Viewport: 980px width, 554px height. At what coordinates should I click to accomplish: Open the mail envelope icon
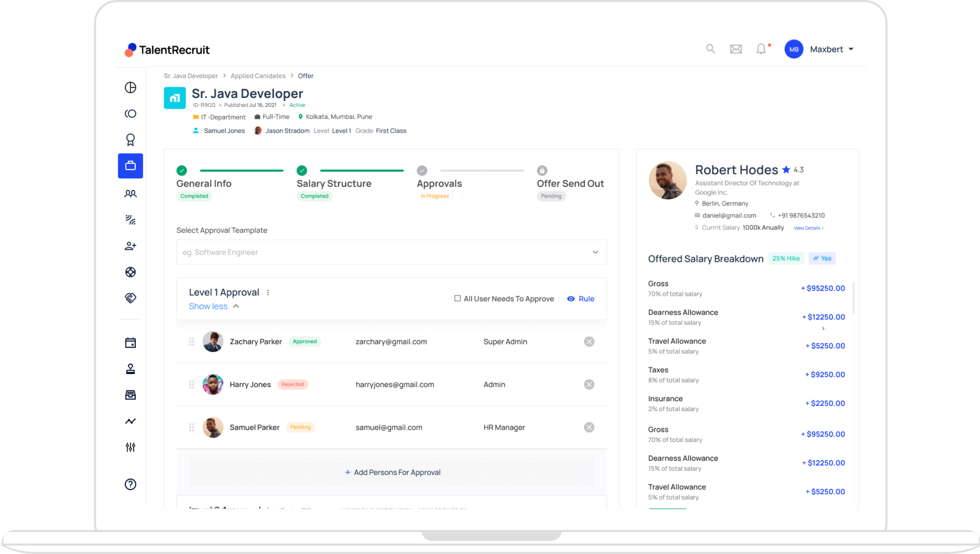point(736,49)
